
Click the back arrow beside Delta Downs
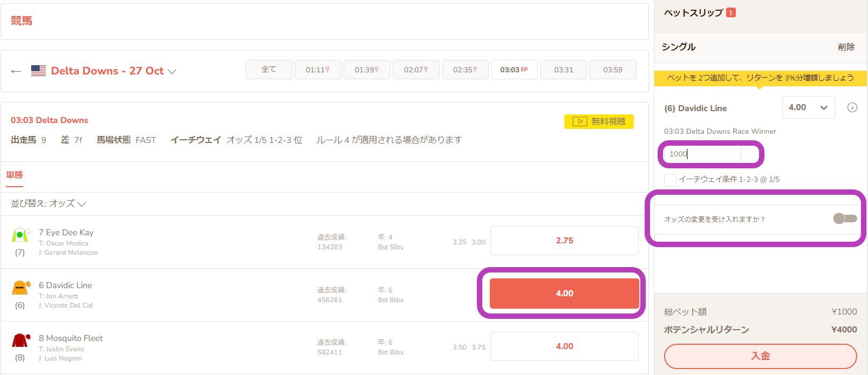(16, 71)
